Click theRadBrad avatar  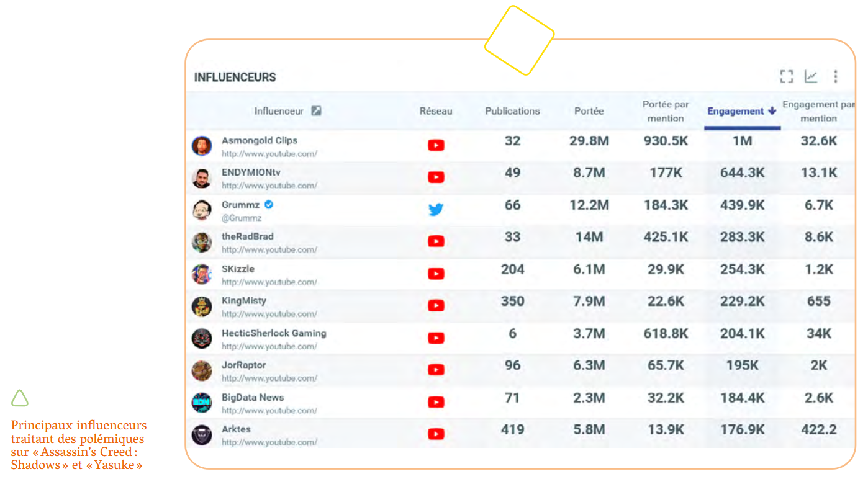click(x=202, y=242)
